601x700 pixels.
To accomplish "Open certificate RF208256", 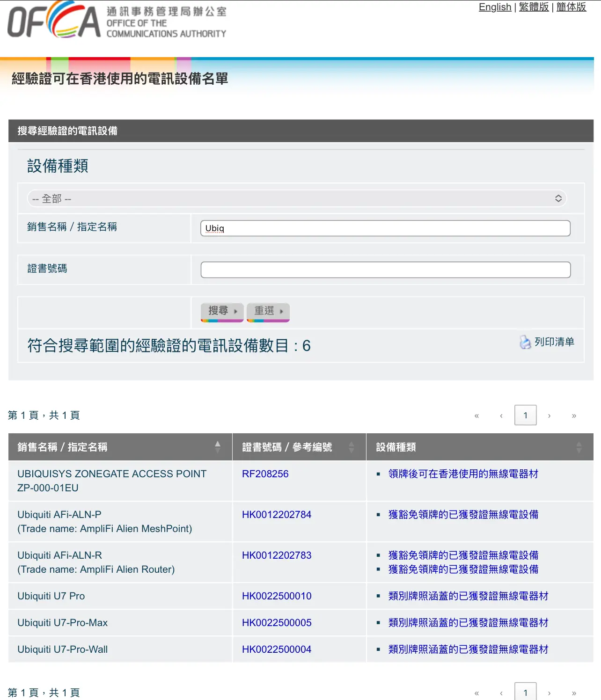I will [x=265, y=474].
